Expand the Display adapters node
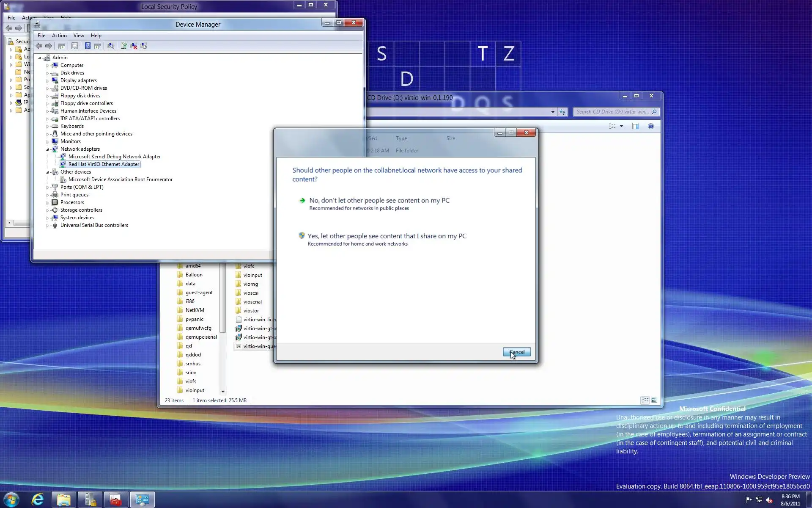 tap(47, 80)
